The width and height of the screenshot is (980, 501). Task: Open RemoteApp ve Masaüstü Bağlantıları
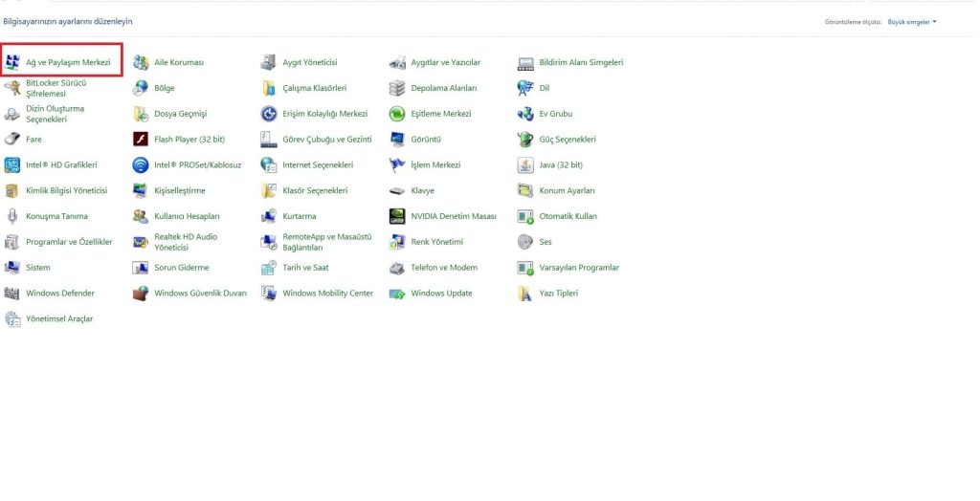[x=327, y=242]
